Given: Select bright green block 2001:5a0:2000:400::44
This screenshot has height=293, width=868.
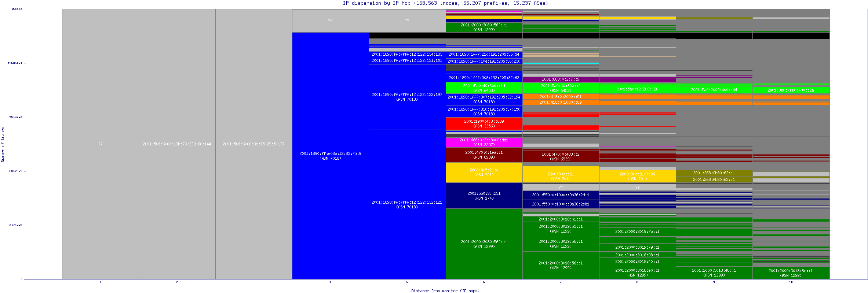Looking at the screenshot, I should tap(714, 90).
